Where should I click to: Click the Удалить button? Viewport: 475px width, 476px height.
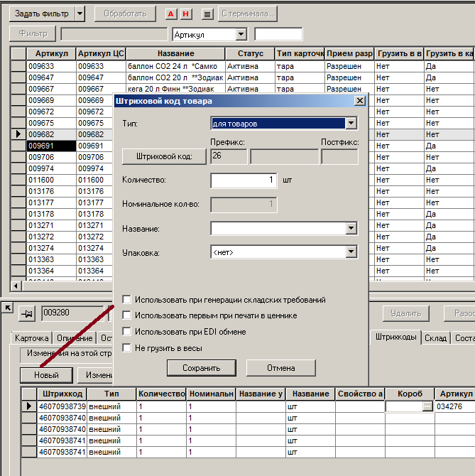(406, 313)
